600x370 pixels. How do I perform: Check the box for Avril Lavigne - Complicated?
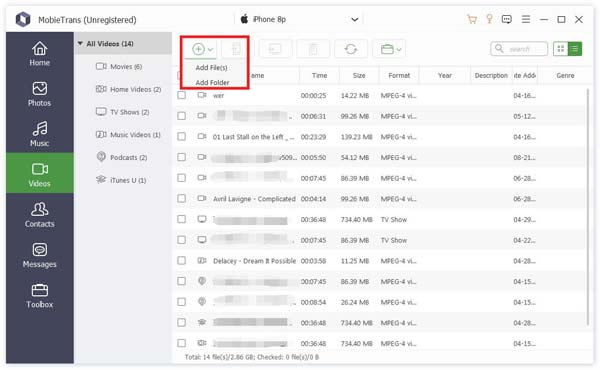181,198
